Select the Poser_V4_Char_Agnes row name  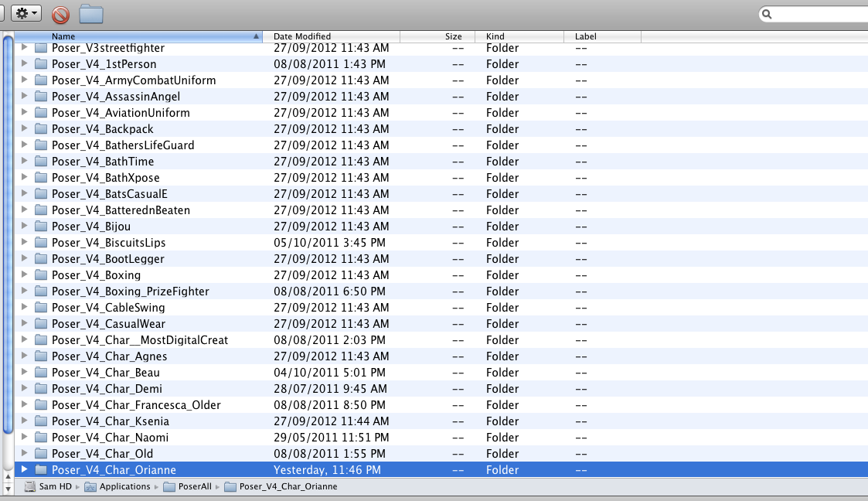(x=110, y=356)
